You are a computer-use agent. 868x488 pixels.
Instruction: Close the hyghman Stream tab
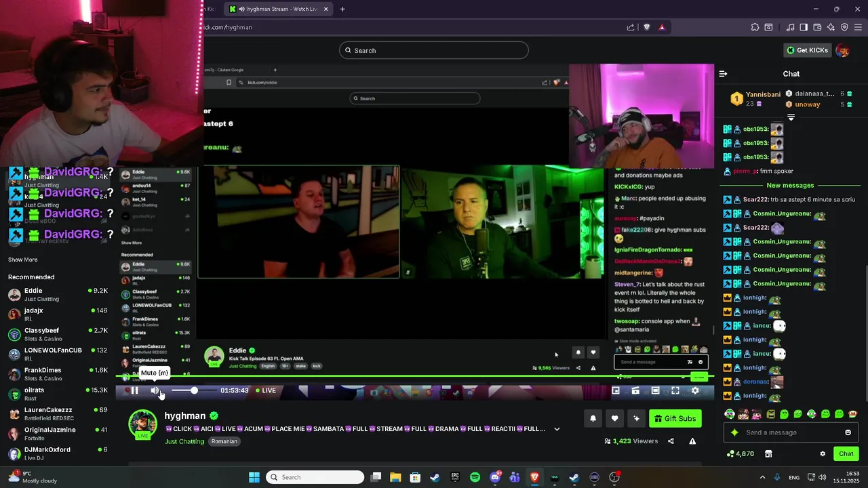[x=325, y=9]
